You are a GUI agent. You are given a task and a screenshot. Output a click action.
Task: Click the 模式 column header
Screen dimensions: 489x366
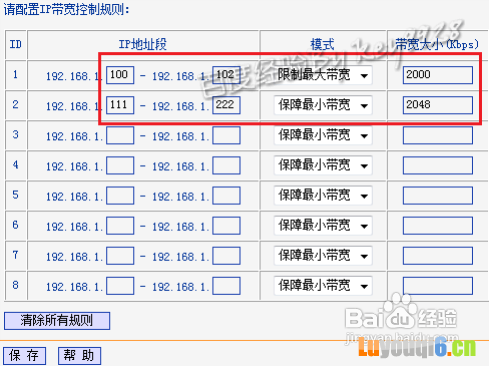coord(322,44)
